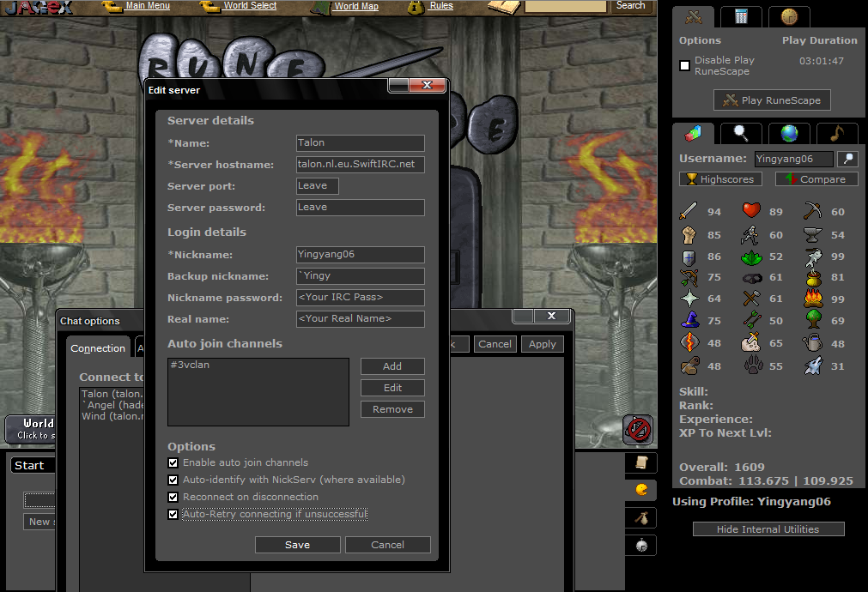Open the bindle sack side tab

[x=641, y=518]
